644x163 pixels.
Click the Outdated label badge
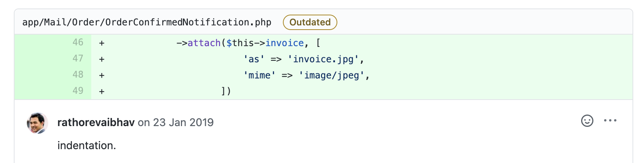(310, 22)
